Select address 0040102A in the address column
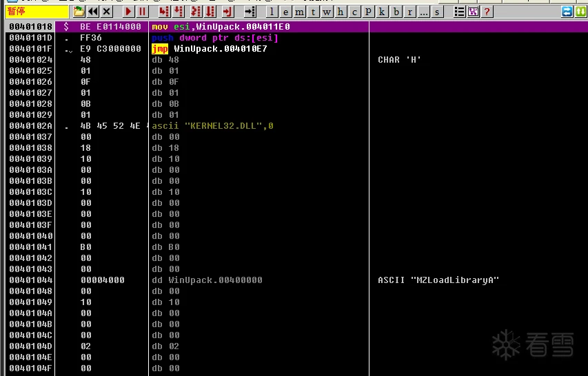The height and width of the screenshot is (376, 588). coord(30,126)
